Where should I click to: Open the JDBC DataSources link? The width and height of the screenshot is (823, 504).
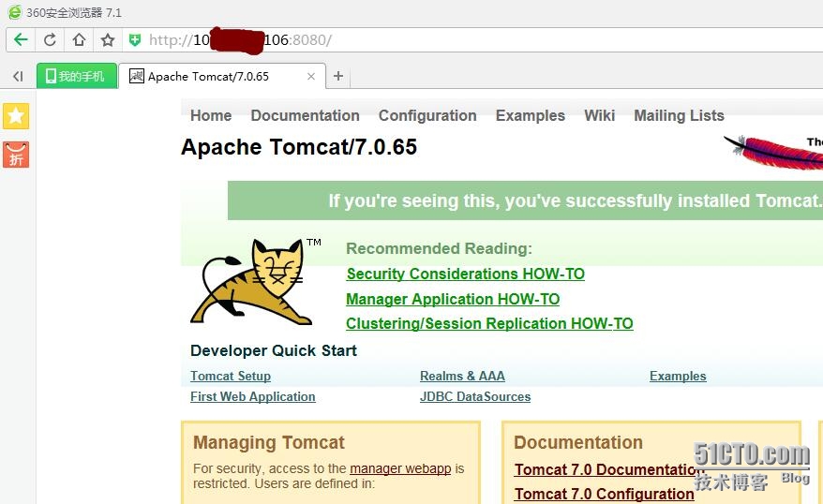(x=475, y=396)
